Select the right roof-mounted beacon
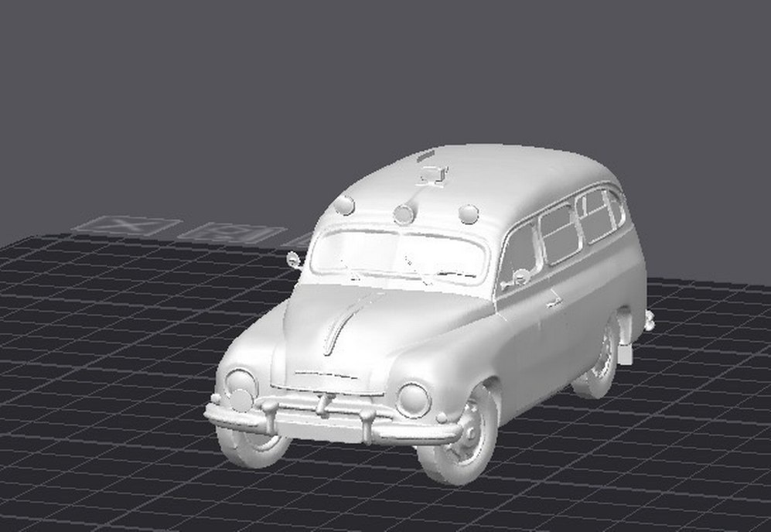Screen dimensions: 771x532 [469, 215]
